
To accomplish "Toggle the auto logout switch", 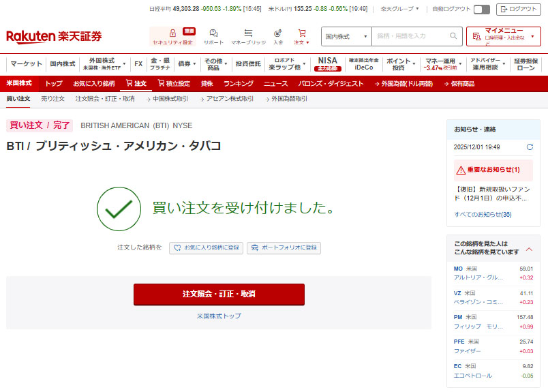I will point(481,9).
